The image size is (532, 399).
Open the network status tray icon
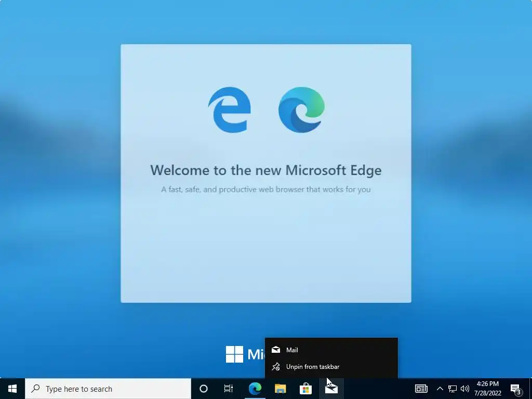pos(453,389)
